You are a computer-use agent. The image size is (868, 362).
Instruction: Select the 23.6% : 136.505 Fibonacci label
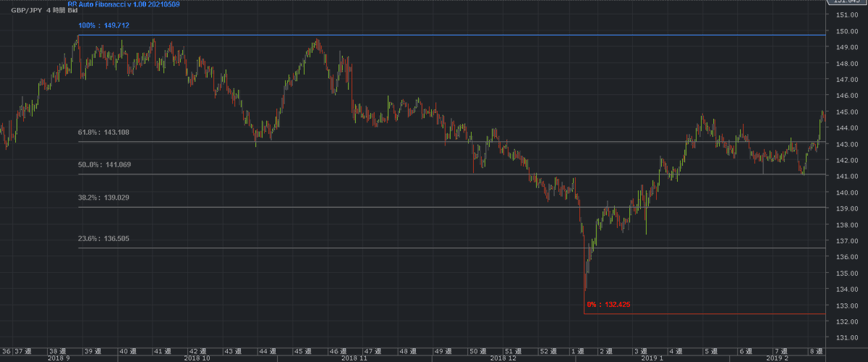103,238
